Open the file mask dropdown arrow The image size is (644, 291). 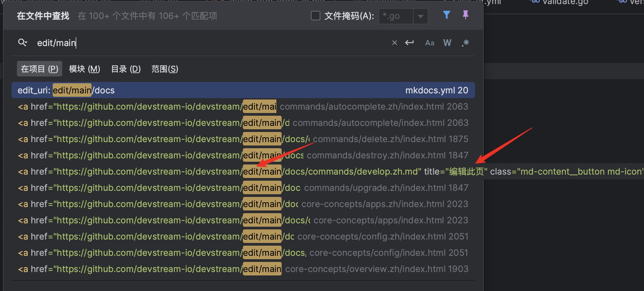click(x=421, y=16)
